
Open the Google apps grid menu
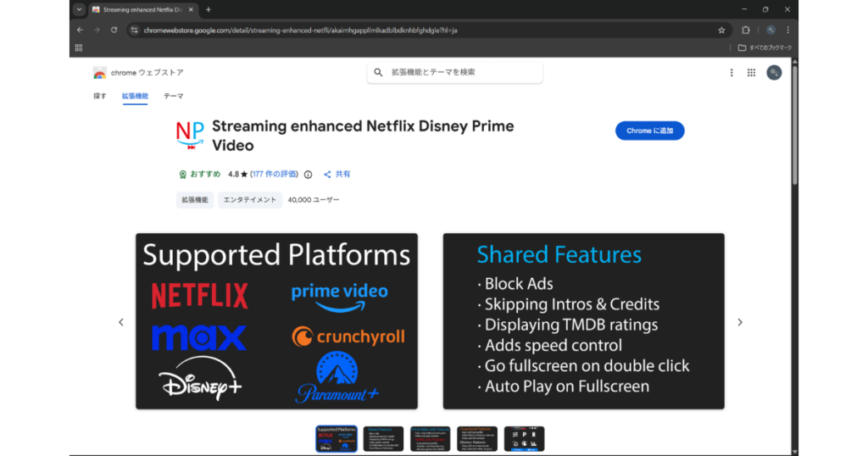tap(751, 73)
